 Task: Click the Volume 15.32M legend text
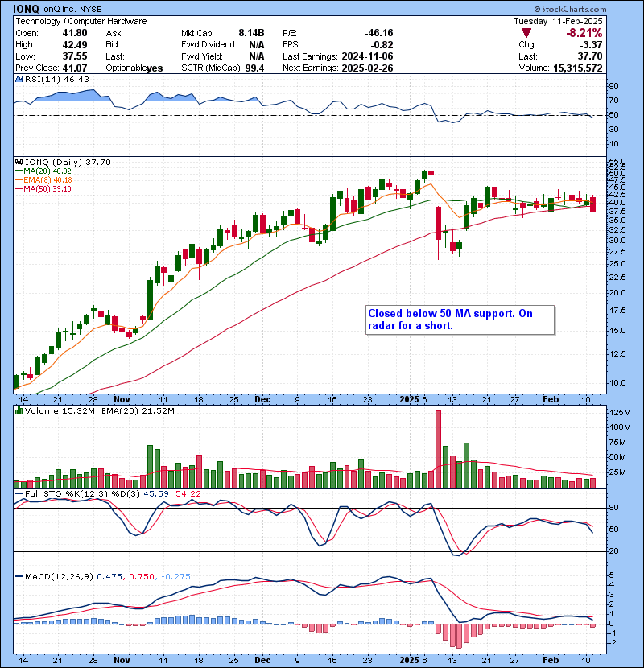tap(60, 411)
